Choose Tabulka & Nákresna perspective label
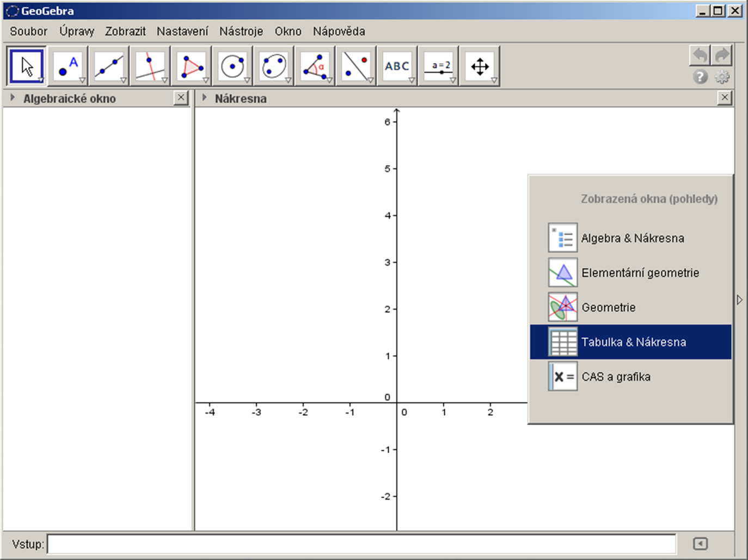 (x=634, y=342)
